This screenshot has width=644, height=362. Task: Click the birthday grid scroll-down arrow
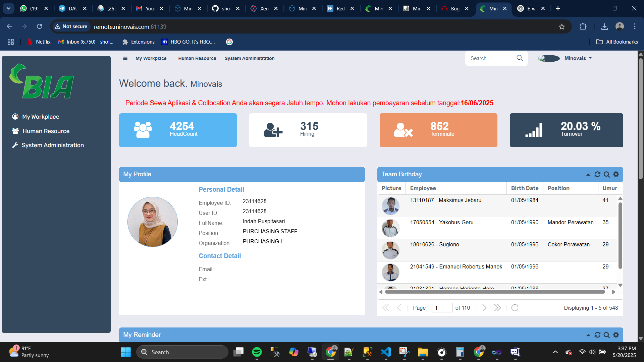tap(620, 285)
